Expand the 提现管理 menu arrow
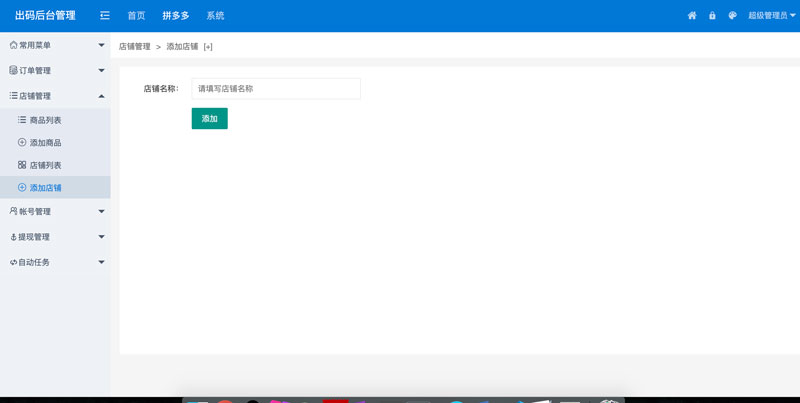This screenshot has height=403, width=800. (102, 237)
